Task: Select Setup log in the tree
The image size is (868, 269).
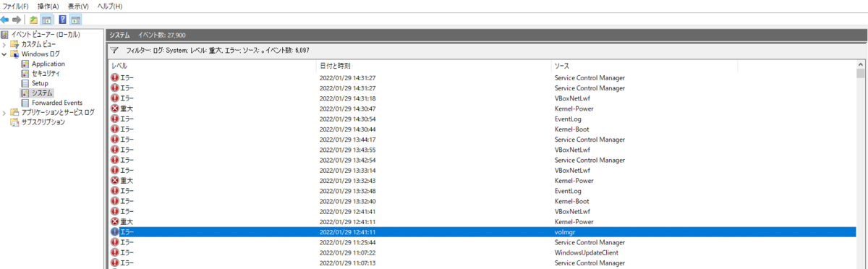Action: 40,83
